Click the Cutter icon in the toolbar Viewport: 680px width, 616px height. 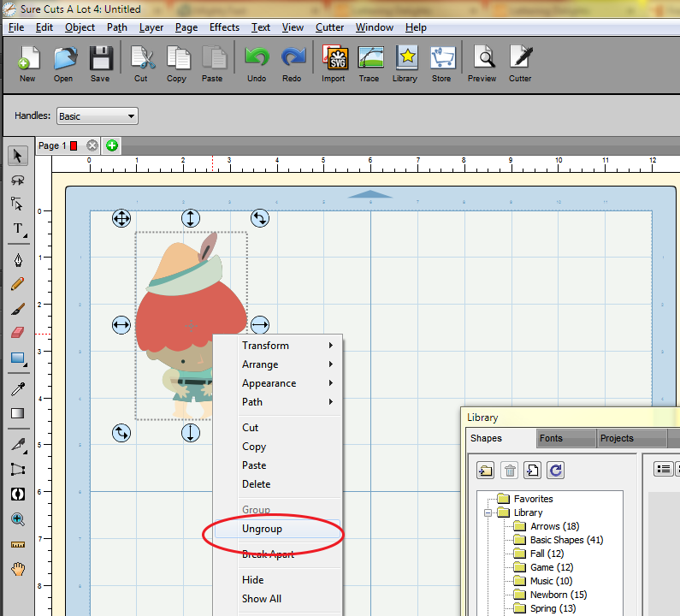[x=520, y=64]
